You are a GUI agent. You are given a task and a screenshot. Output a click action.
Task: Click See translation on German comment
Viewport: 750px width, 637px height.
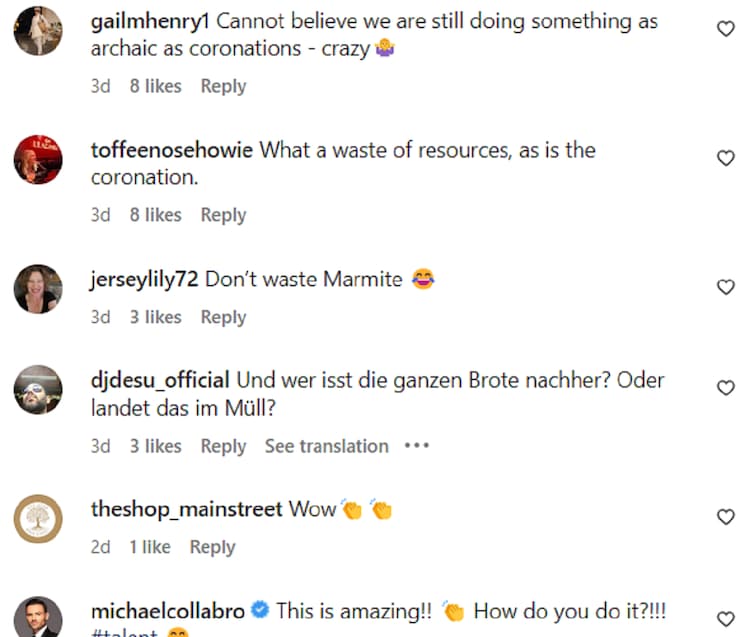coord(326,446)
